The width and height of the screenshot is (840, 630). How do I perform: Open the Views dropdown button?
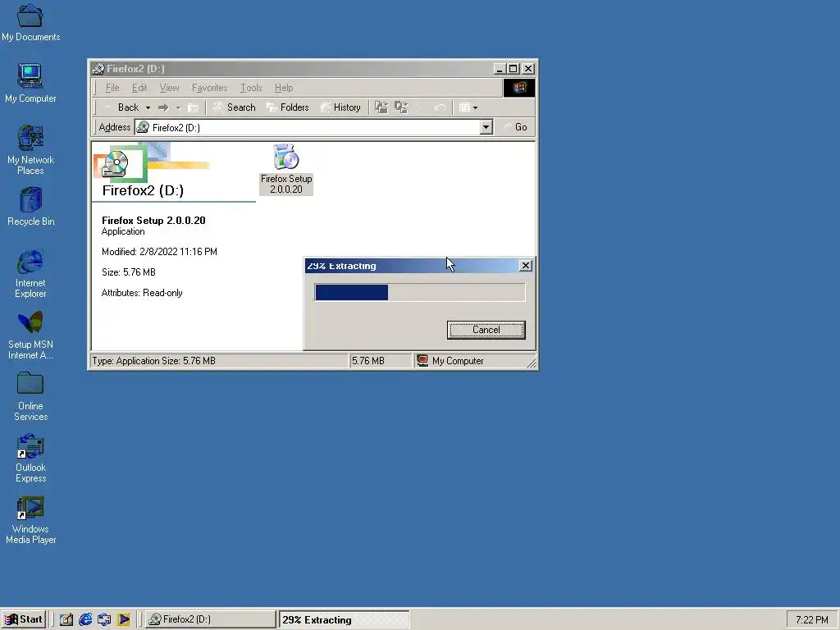click(x=468, y=107)
